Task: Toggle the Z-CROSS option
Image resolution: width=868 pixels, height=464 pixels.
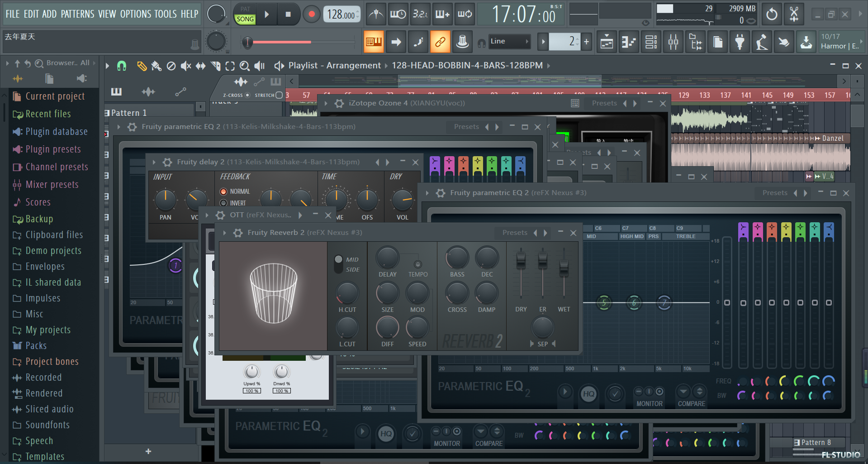Action: (x=247, y=95)
